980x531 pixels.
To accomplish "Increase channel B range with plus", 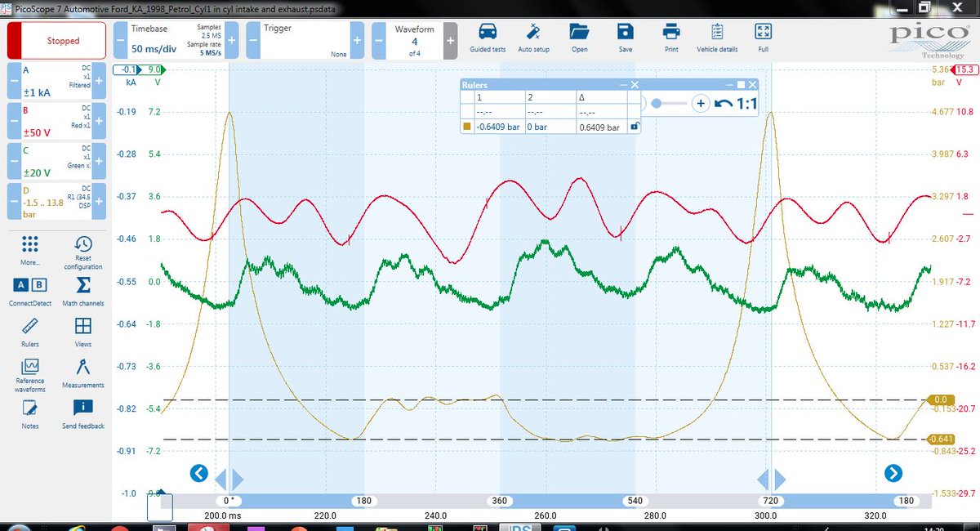I will click(x=99, y=121).
